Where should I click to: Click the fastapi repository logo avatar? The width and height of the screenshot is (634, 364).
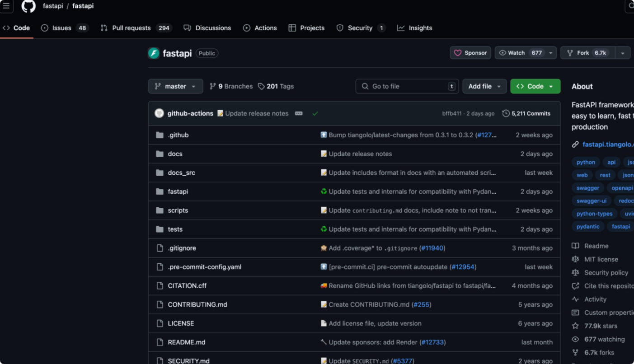click(154, 53)
